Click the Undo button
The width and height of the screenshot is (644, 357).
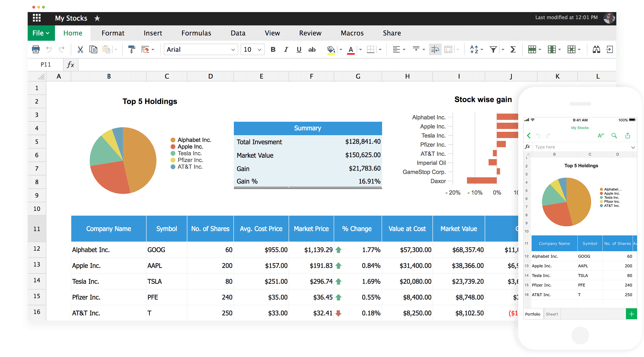(49, 49)
